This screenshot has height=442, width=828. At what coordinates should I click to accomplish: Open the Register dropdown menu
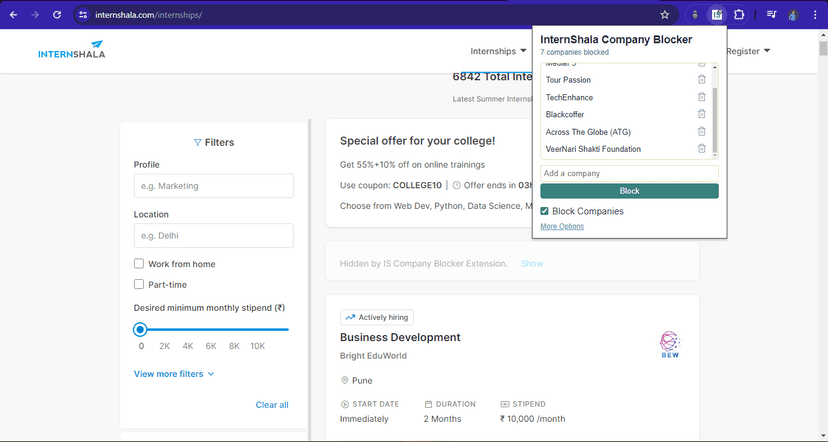click(x=748, y=51)
